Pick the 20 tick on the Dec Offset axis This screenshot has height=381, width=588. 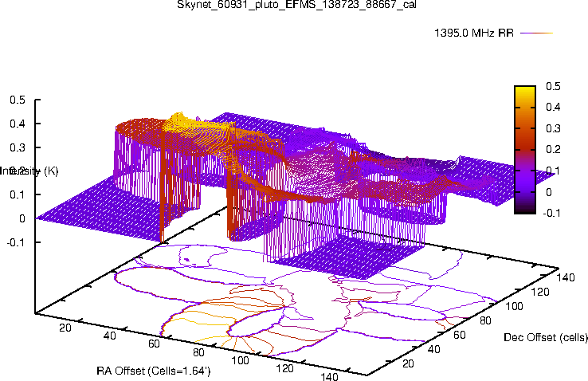pos(408,363)
